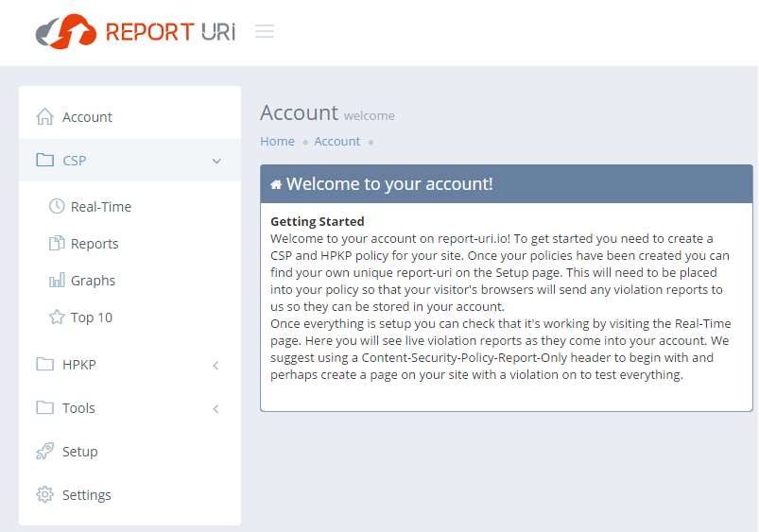Click the Settings gear icon
The height and width of the screenshot is (532, 759).
(45, 495)
